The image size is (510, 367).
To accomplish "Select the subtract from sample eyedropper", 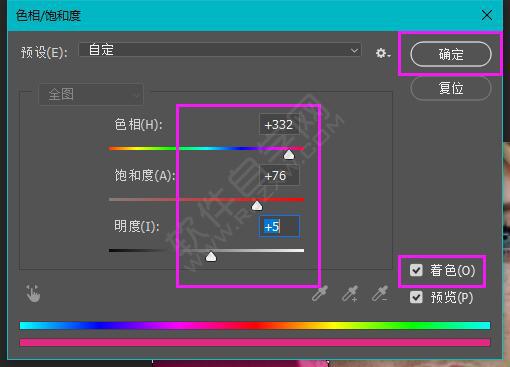I will tap(380, 294).
